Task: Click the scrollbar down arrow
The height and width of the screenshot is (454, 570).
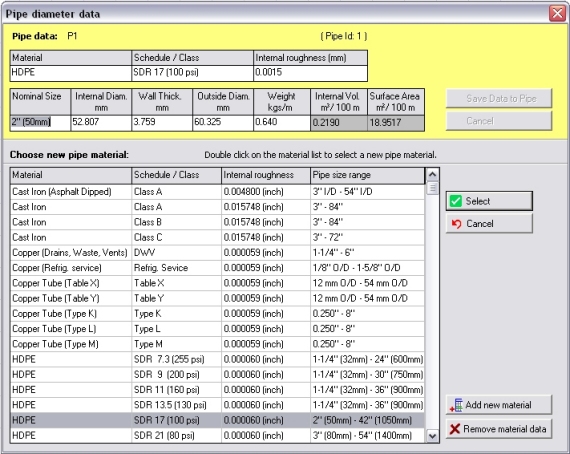Action: pyautogui.click(x=432, y=436)
